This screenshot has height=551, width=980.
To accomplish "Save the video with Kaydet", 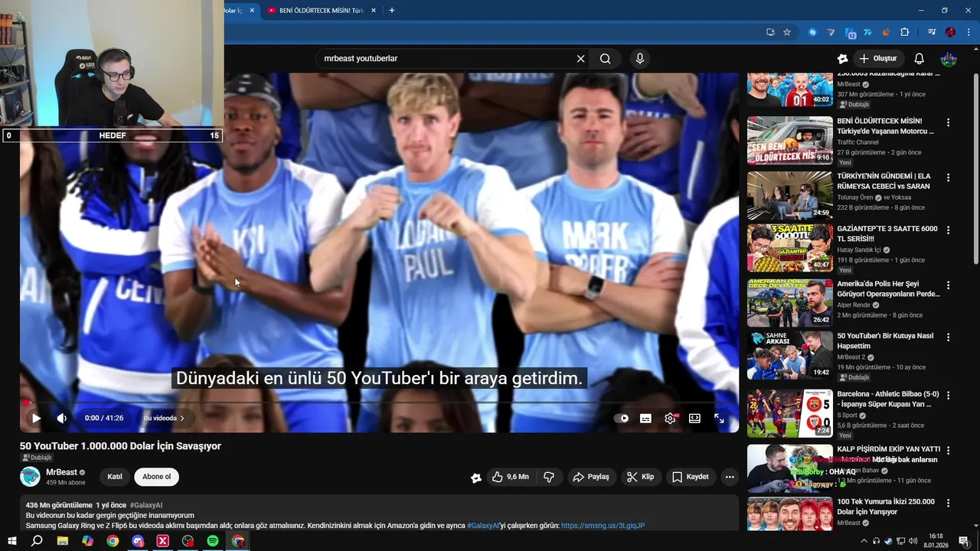I will click(691, 477).
